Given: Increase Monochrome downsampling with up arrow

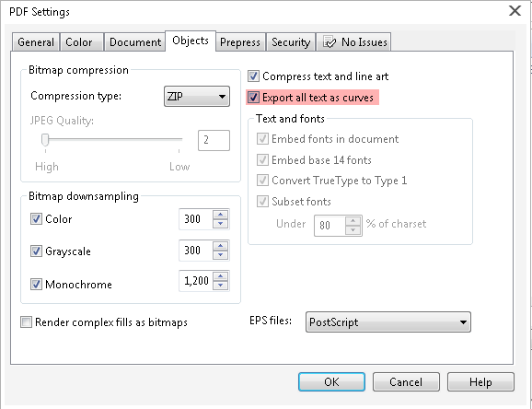Looking at the screenshot, I should click(221, 276).
